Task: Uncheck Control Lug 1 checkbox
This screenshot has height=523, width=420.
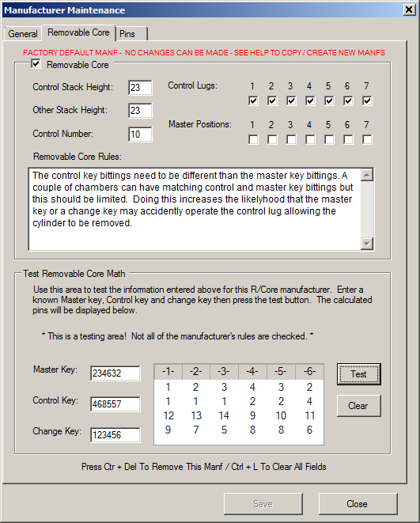Action: tap(253, 100)
